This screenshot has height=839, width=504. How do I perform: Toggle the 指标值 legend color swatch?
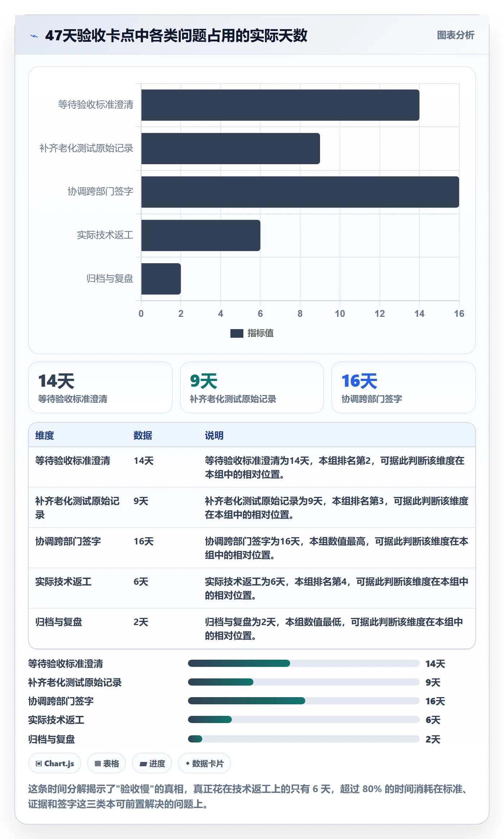[237, 333]
